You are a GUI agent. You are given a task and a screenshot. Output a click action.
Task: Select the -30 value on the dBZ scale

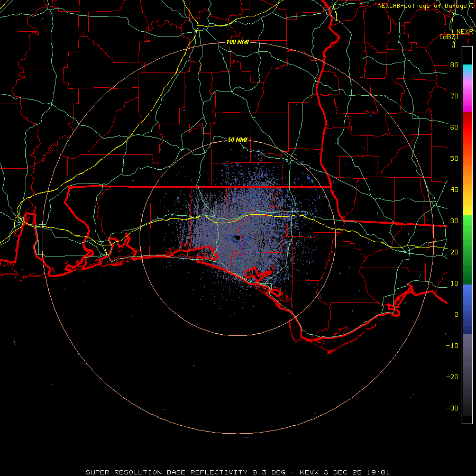tap(452, 408)
